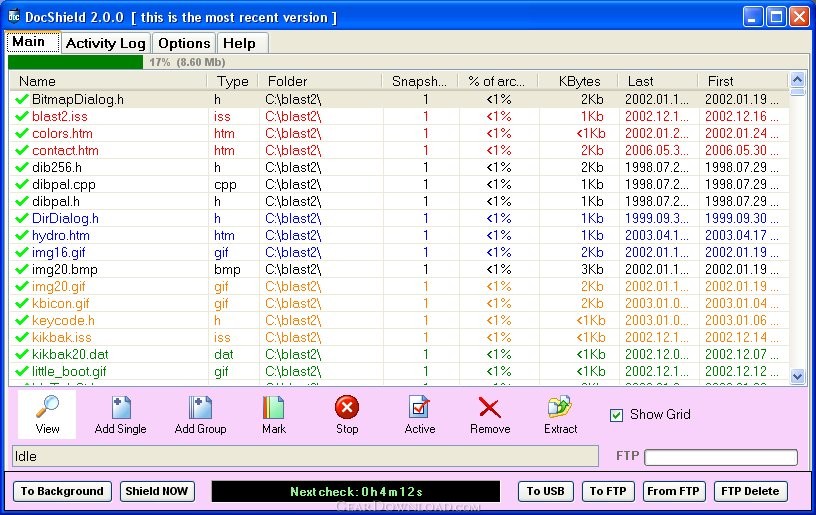Hit the red Stop icon
This screenshot has height=515, width=816.
[347, 407]
